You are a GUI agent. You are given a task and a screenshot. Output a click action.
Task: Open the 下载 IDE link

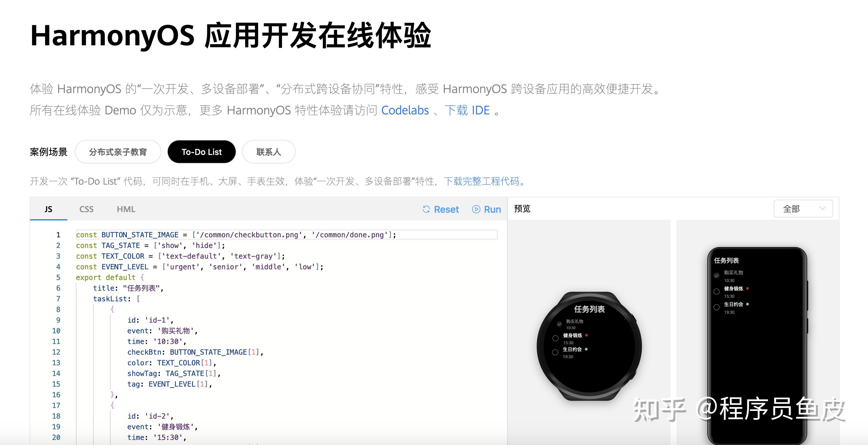click(467, 110)
